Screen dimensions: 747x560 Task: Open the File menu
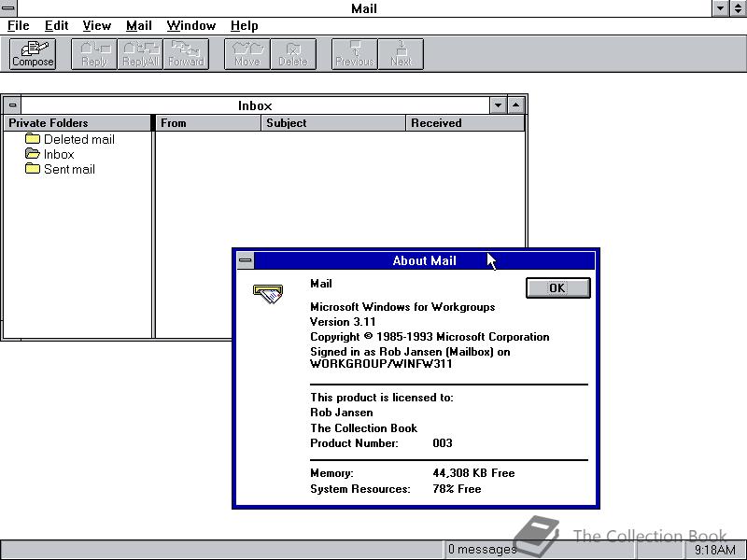click(x=19, y=26)
